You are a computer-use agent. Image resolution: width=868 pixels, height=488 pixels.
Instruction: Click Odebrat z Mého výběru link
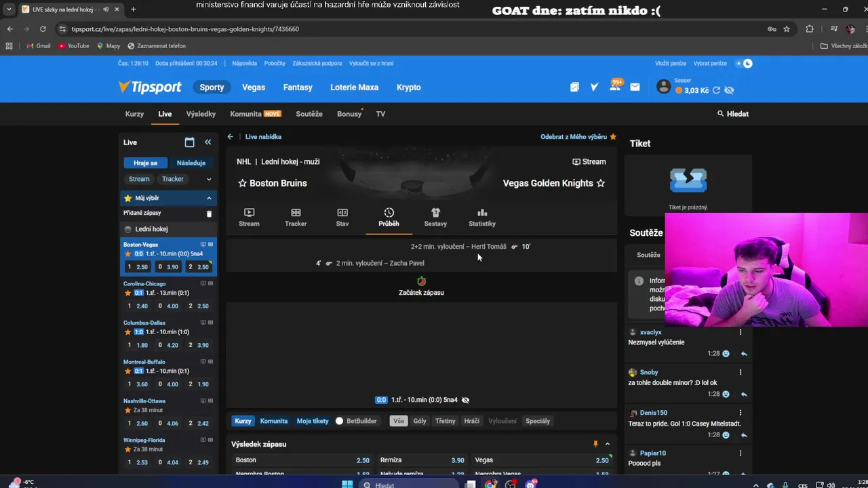point(574,137)
